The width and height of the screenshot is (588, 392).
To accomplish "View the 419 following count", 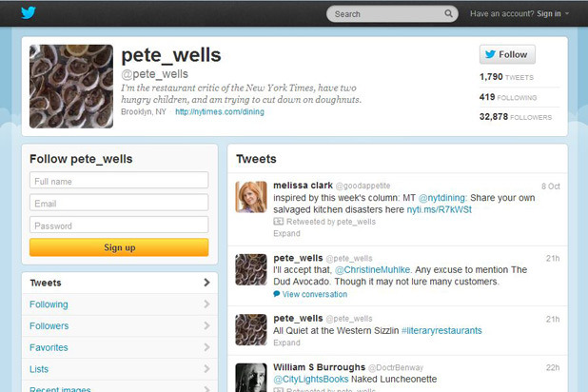I will point(508,97).
